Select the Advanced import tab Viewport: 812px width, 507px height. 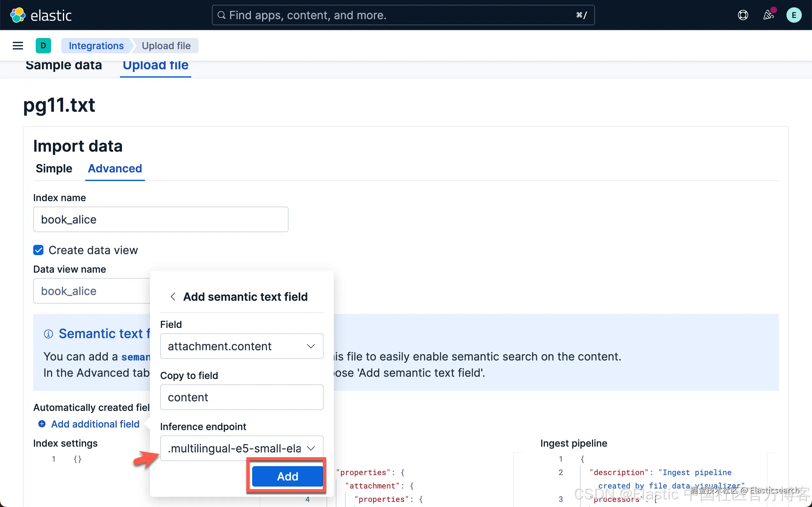click(115, 168)
